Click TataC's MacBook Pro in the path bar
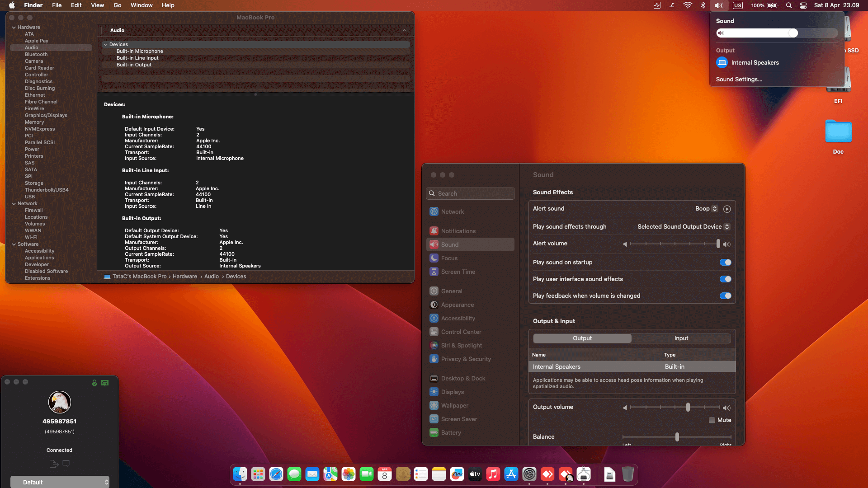This screenshot has height=488, width=868. point(139,277)
